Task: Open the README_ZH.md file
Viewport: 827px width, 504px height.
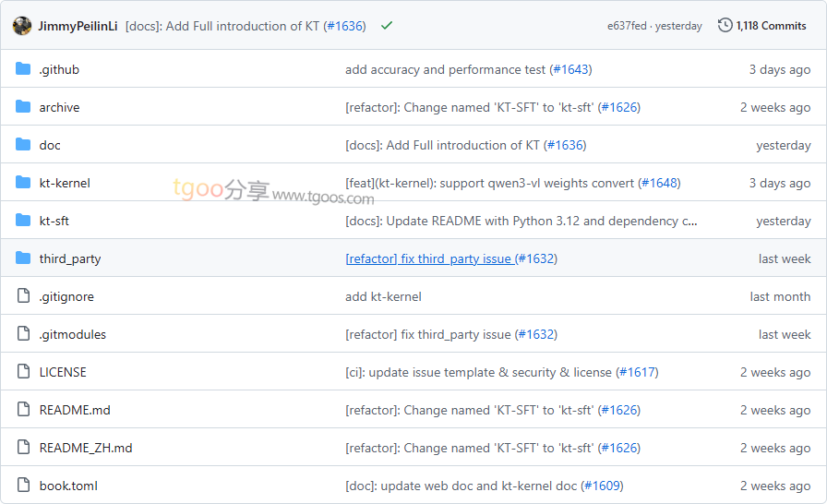Action: [86, 448]
